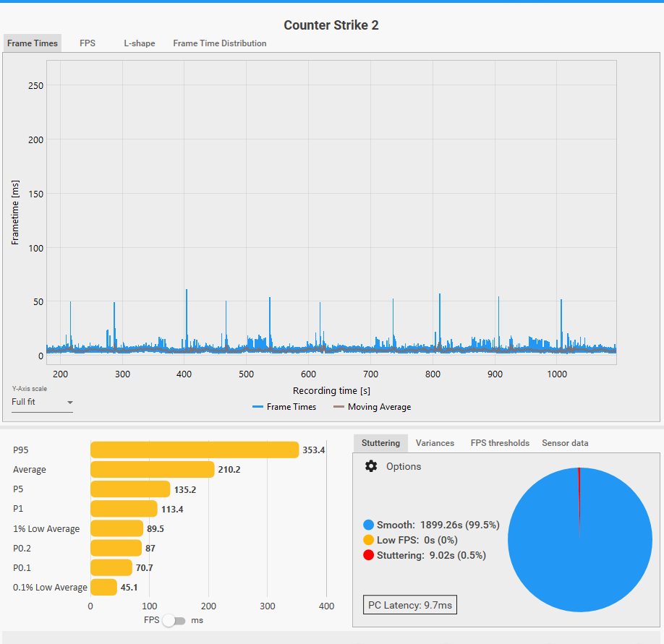Open the L-shape tab
The image size is (664, 644).
[140, 43]
